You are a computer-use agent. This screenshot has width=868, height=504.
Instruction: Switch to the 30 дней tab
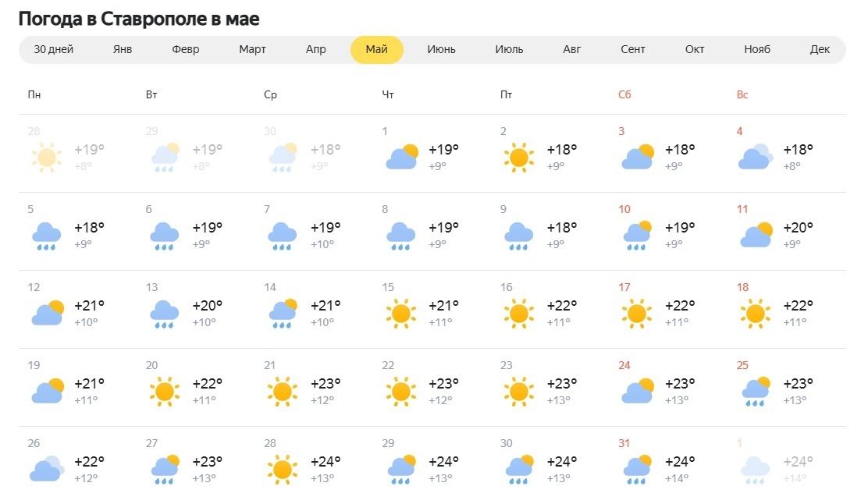pyautogui.click(x=54, y=50)
